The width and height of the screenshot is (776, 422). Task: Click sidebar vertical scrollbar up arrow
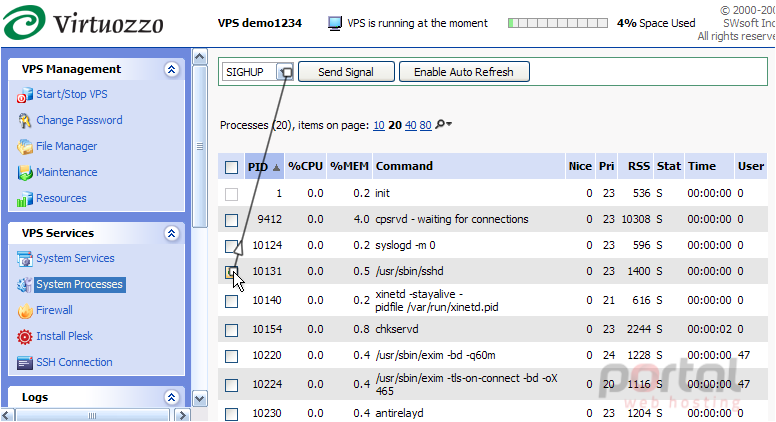tap(199, 56)
